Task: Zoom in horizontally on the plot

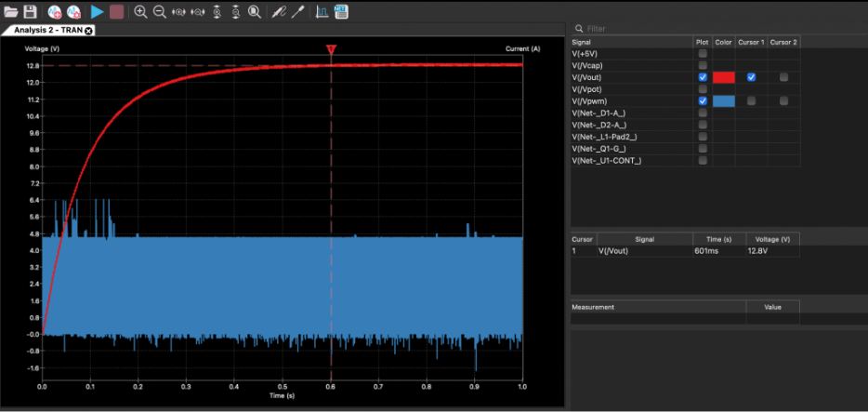Action: [178, 12]
